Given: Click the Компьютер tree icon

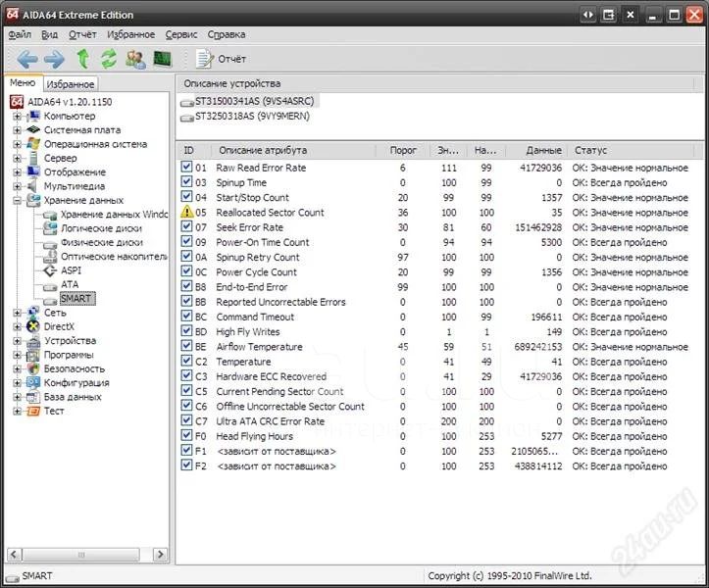Looking at the screenshot, I should point(33,117).
